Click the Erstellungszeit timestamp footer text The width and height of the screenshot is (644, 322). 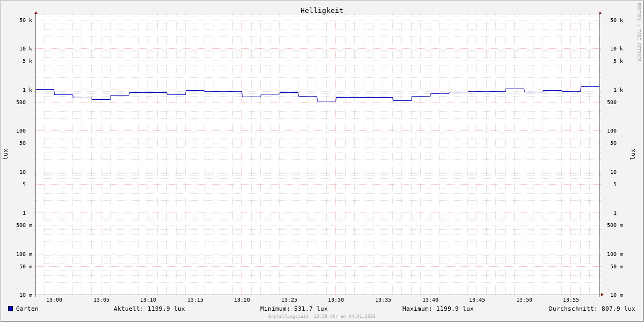tap(322, 317)
